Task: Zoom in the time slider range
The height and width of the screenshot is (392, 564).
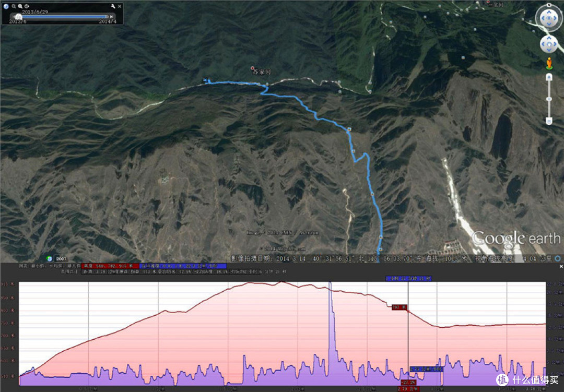Action: pos(20,6)
